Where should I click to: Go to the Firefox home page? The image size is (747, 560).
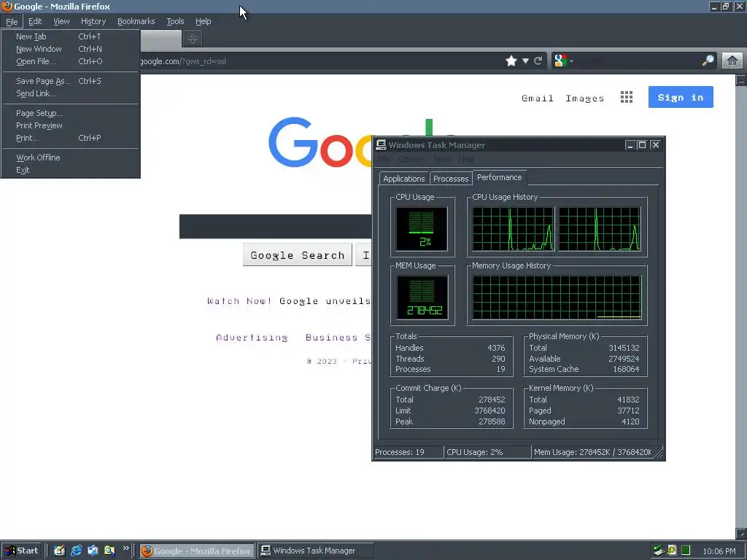(732, 61)
